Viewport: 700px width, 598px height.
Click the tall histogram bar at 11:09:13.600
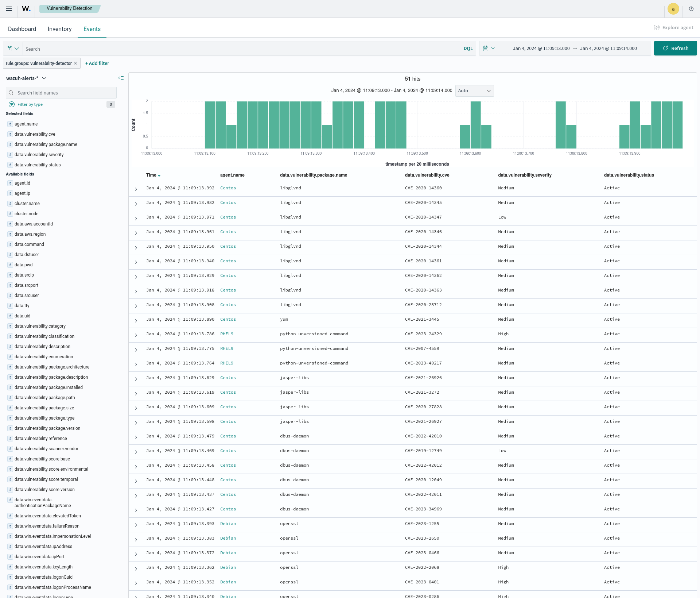pos(475,125)
